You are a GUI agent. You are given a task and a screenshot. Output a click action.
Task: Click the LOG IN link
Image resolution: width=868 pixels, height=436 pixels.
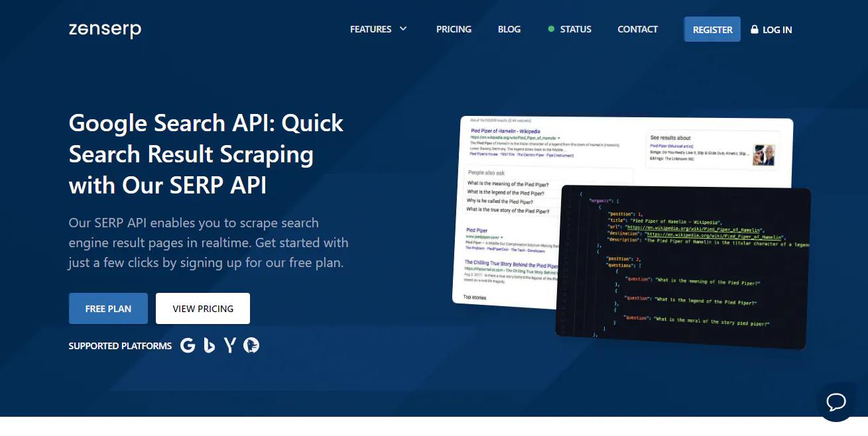(x=776, y=29)
